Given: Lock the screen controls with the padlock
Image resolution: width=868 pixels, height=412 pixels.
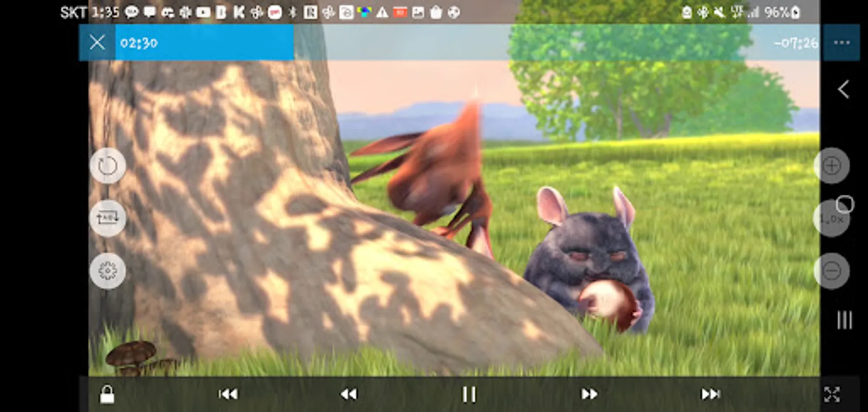Looking at the screenshot, I should (107, 394).
